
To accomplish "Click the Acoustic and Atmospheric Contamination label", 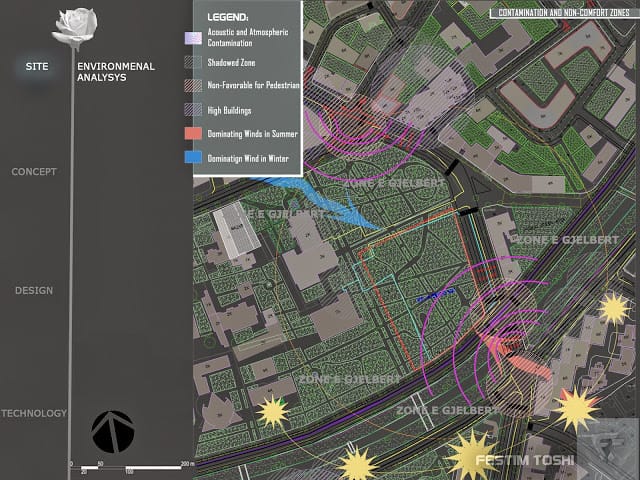I will tap(248, 37).
